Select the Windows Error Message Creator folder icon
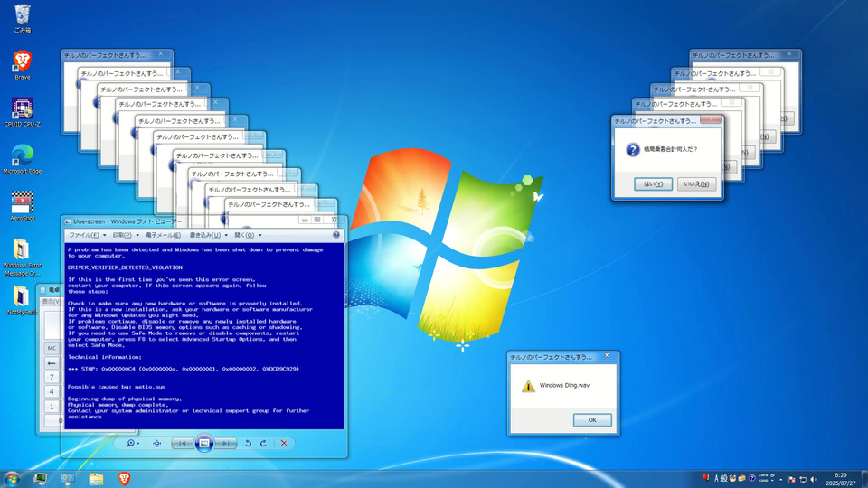The width and height of the screenshot is (868, 488). (x=22, y=258)
